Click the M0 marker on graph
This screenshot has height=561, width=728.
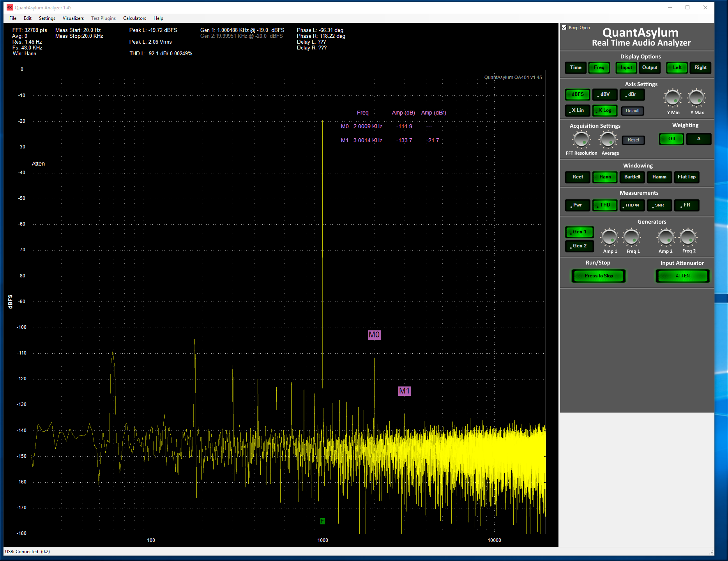[x=374, y=335]
